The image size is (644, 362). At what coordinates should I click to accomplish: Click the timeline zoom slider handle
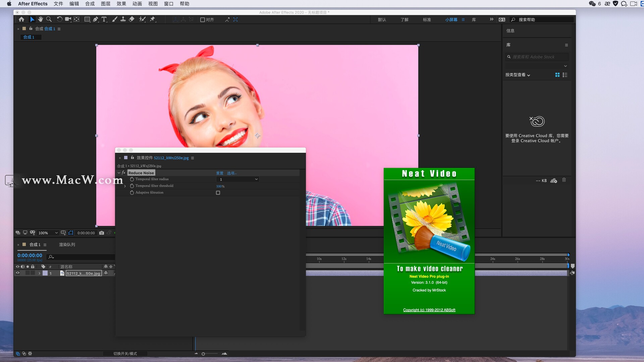203,354
